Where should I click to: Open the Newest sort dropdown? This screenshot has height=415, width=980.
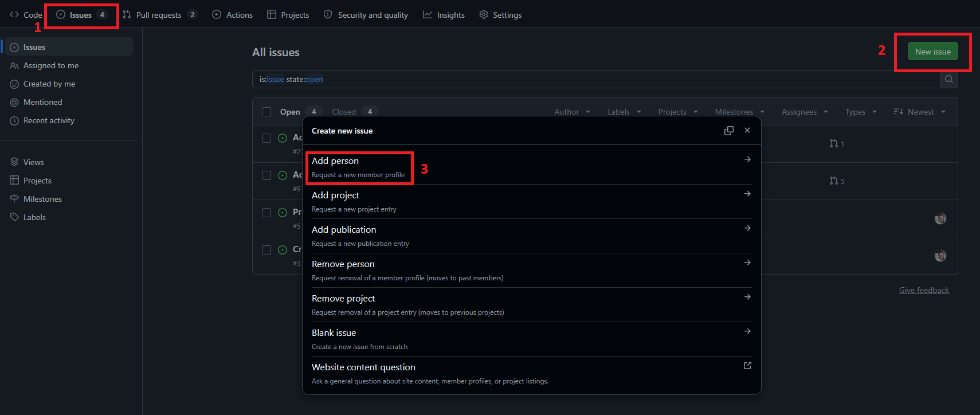919,112
